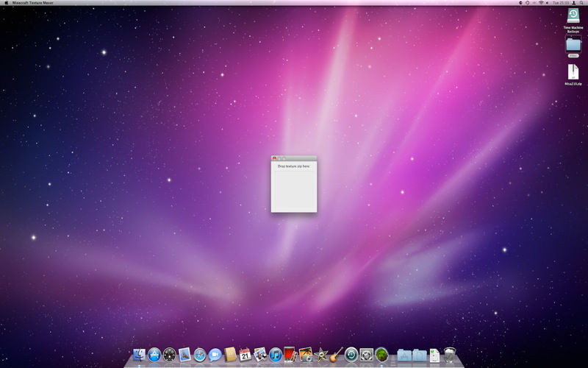Open Time Machine in the dock
This screenshot has width=588, height=368.
click(351, 355)
